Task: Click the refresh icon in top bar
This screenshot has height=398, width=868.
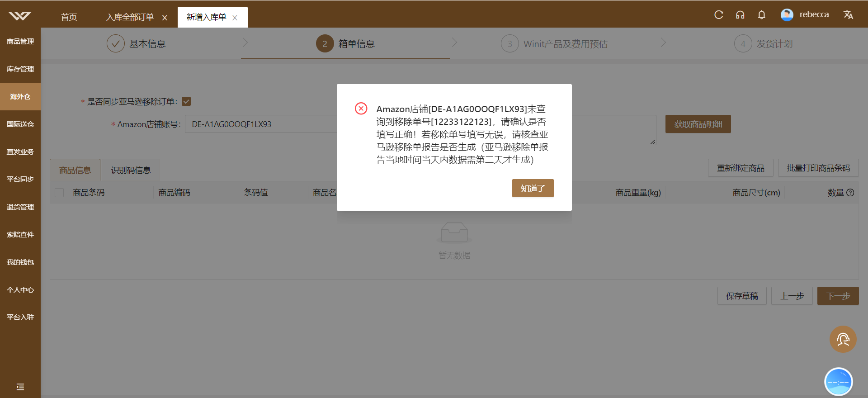Action: point(719,14)
